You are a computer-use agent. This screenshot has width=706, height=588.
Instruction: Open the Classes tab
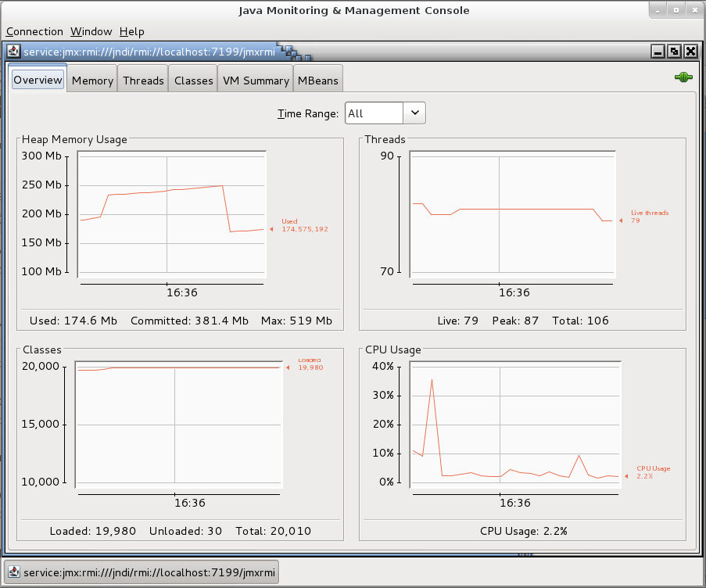tap(192, 79)
